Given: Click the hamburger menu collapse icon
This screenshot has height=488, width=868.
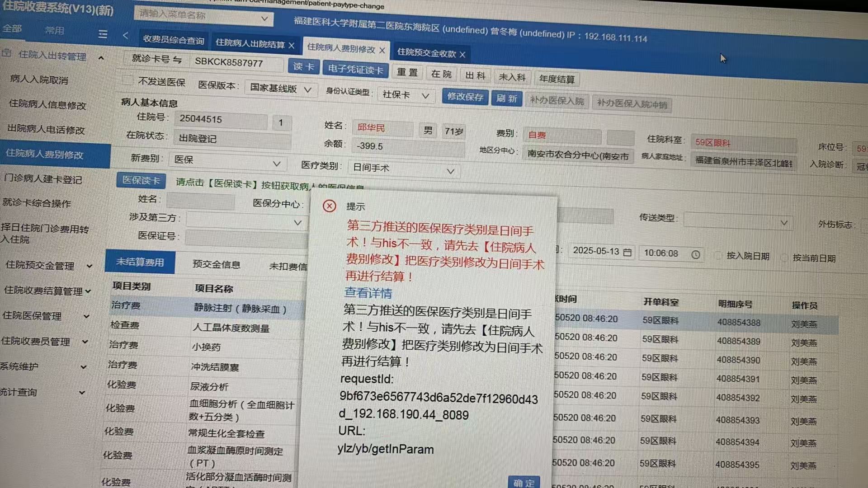Looking at the screenshot, I should pos(103,34).
